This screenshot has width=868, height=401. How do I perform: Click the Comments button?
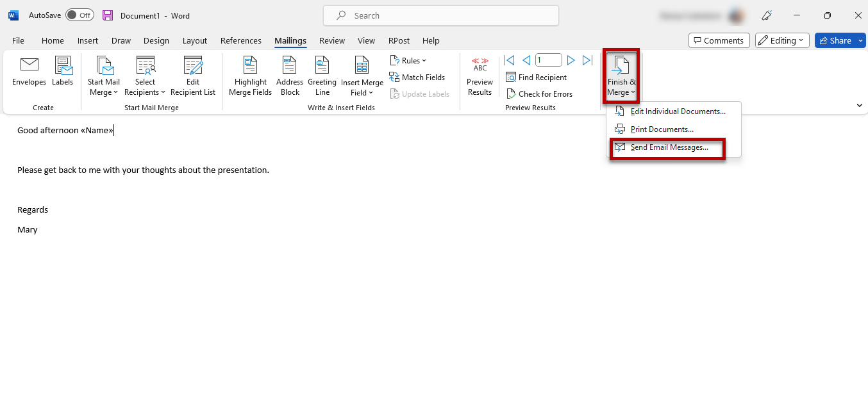click(x=719, y=40)
